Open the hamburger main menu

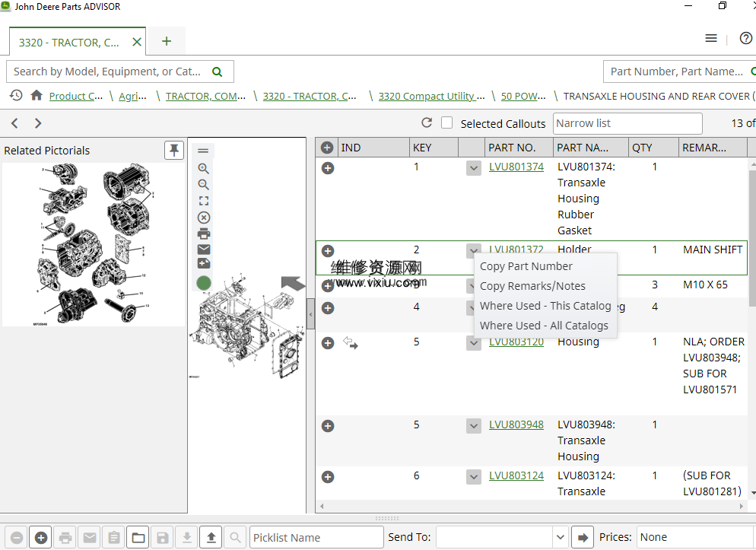tap(711, 38)
